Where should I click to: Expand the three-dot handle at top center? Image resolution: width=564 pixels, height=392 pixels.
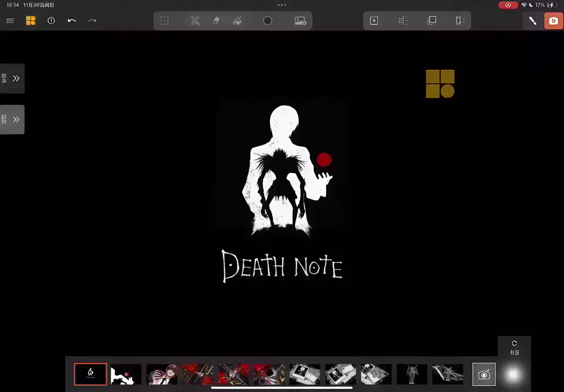click(281, 5)
